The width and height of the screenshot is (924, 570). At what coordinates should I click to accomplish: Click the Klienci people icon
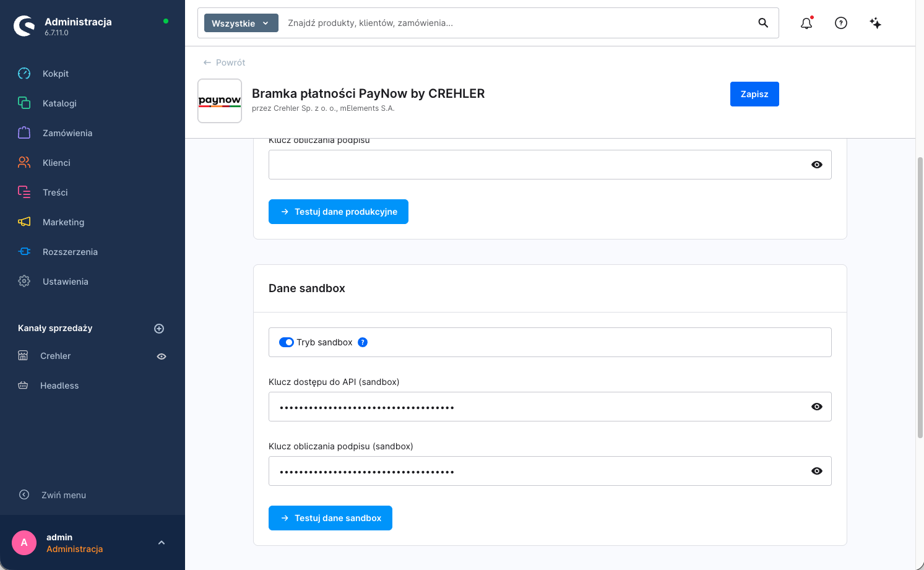click(24, 163)
